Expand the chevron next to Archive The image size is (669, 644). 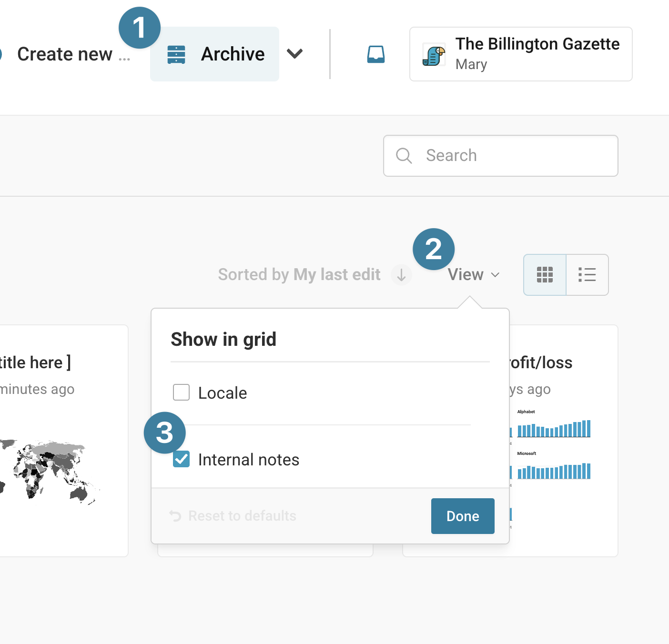(x=295, y=54)
